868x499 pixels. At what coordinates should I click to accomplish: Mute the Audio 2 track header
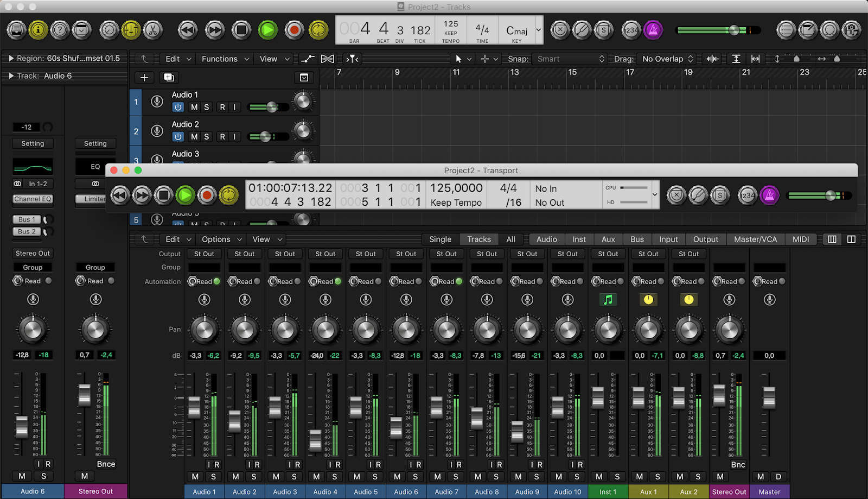click(x=194, y=137)
